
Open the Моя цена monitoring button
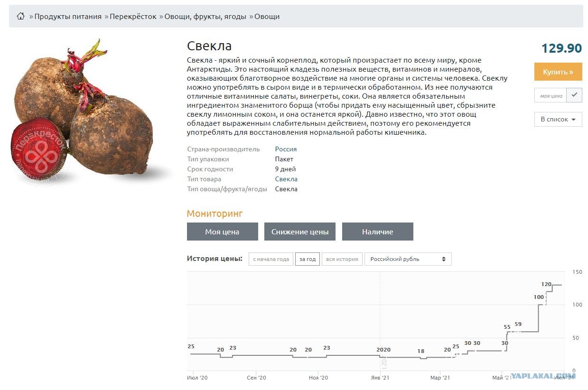tap(222, 232)
